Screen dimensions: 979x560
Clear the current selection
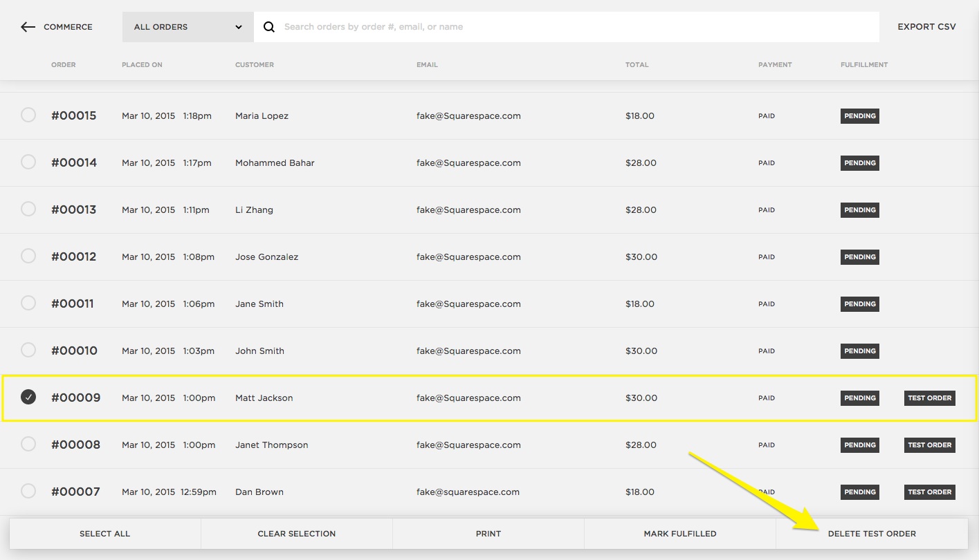297,534
